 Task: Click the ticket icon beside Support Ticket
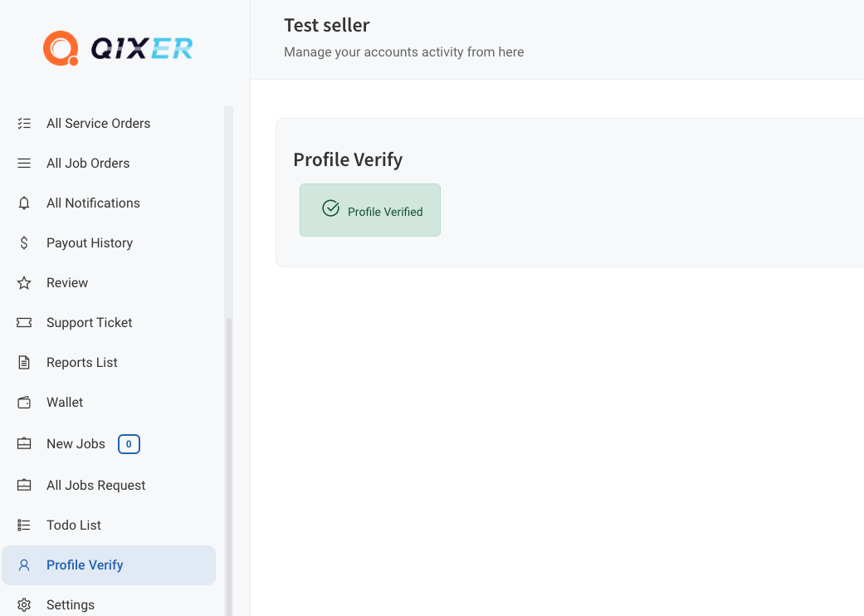24,323
